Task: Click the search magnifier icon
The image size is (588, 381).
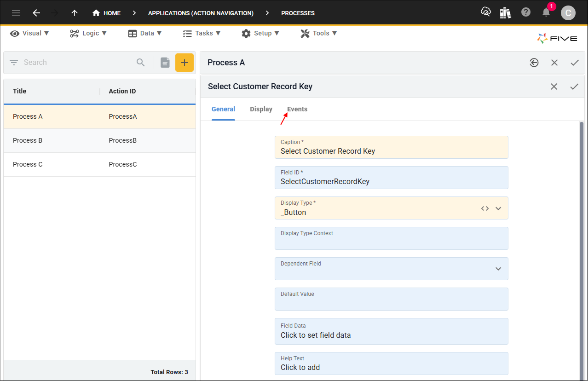Action: pyautogui.click(x=141, y=63)
